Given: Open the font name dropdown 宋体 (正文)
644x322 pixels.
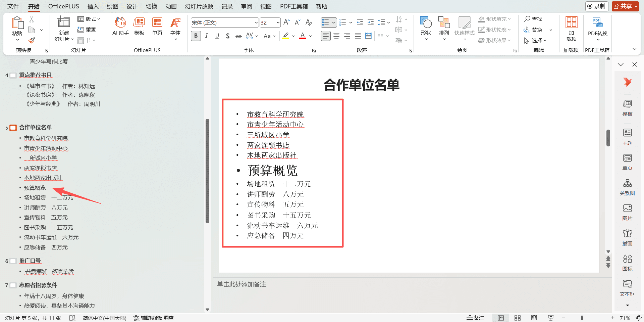Looking at the screenshot, I should tap(256, 22).
